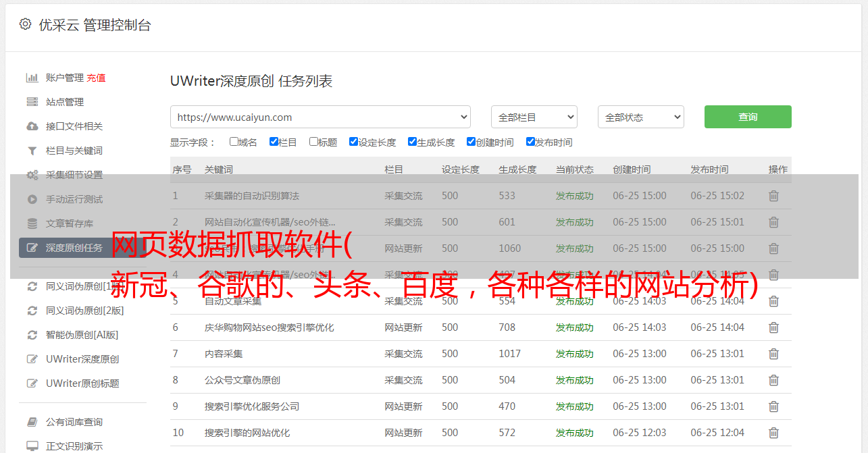868x453 pixels.
Task: Toggle the 标题 display field checkbox
Action: [313, 142]
